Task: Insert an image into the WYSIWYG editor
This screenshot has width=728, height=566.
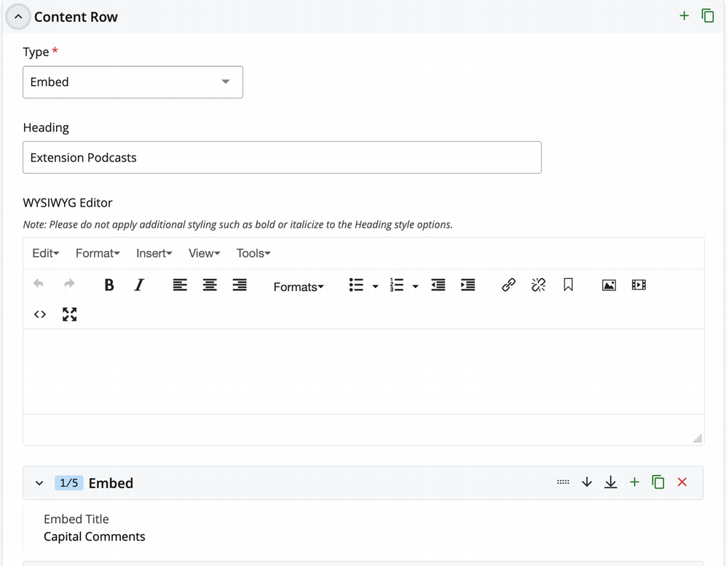Action: pos(609,285)
